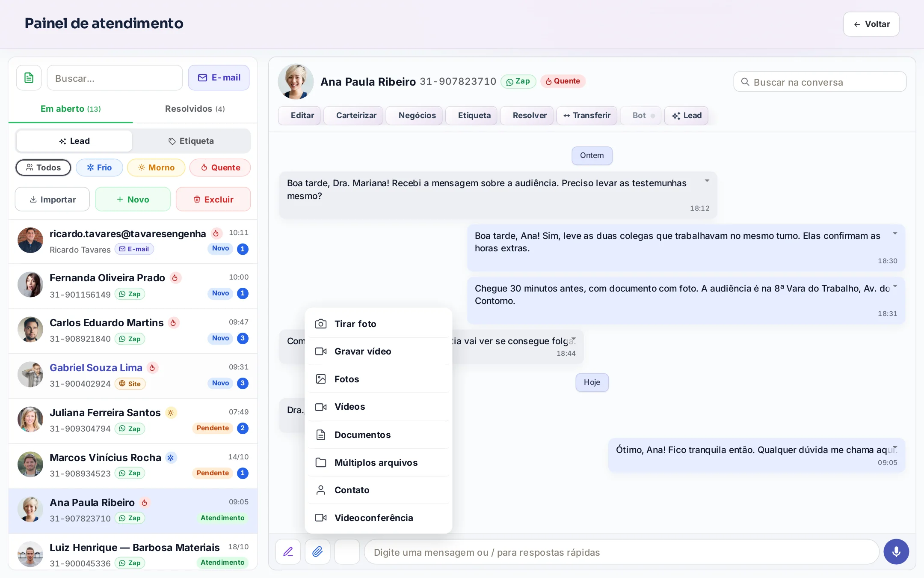Click the Zap badge in chat header
924x578 pixels.
[518, 81]
